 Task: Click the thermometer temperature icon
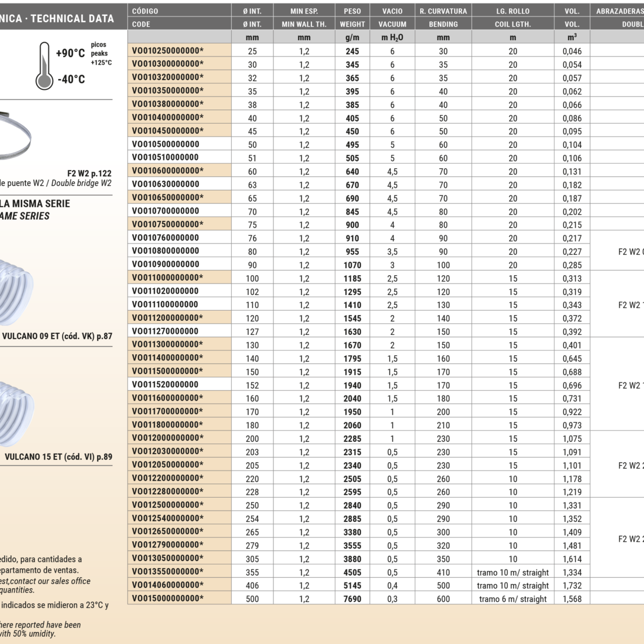point(43,66)
